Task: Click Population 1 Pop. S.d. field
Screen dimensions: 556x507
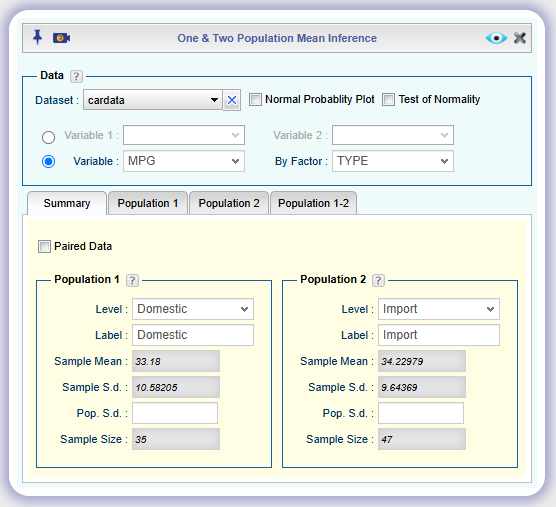Action: 175,413
